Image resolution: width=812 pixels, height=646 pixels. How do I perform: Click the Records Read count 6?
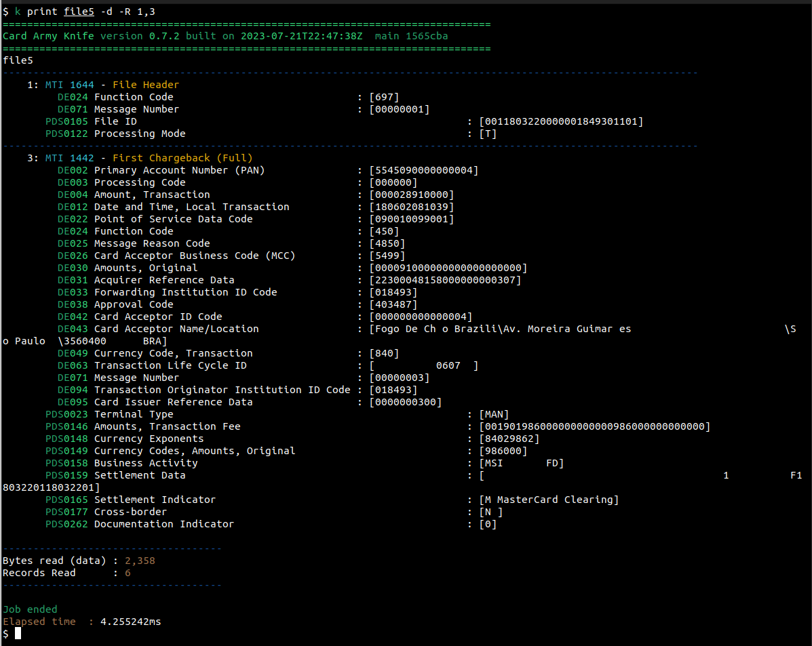[x=128, y=573]
